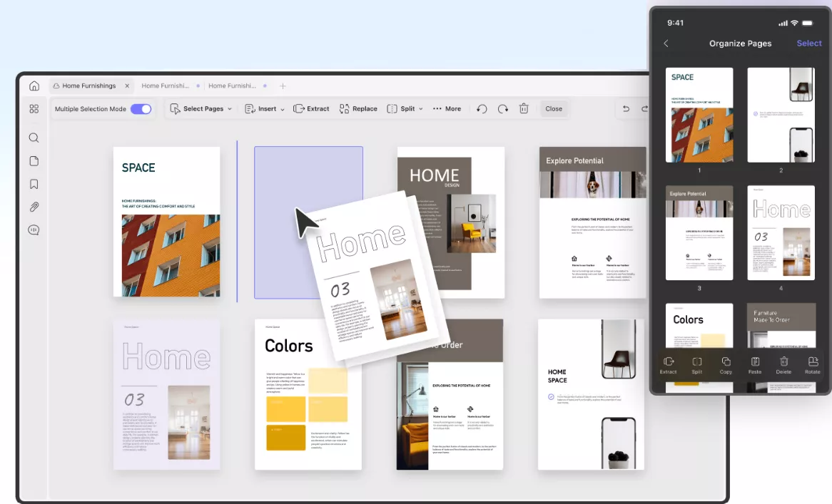Open the search tool in the sidebar
The width and height of the screenshot is (832, 504).
(34, 138)
